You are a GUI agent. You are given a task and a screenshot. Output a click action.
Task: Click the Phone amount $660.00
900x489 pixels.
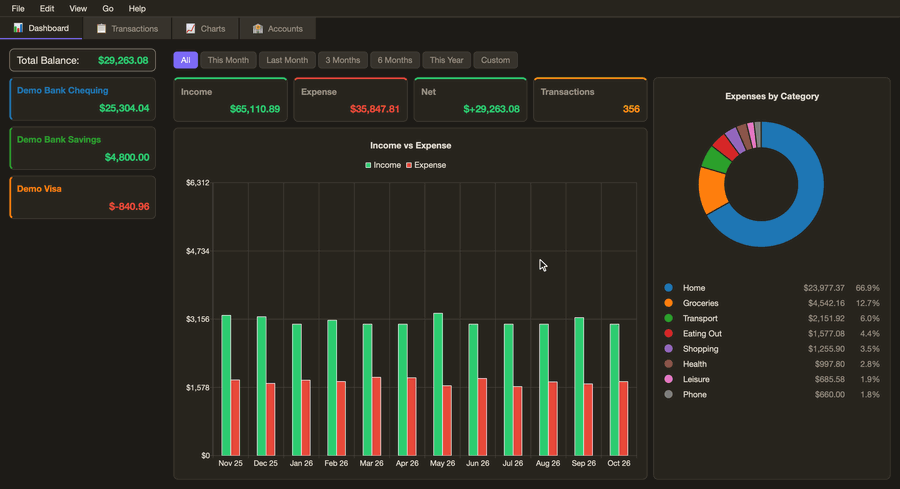(x=829, y=394)
